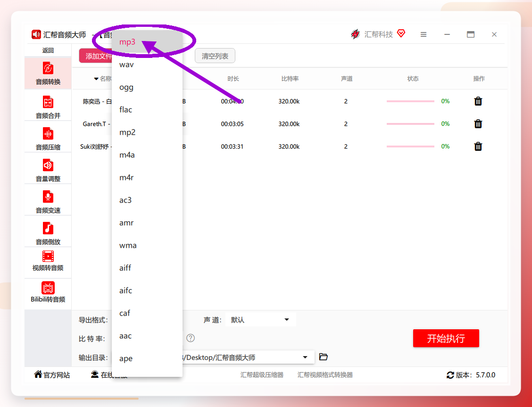Open the 音频转换 audio convert tool

(x=48, y=73)
